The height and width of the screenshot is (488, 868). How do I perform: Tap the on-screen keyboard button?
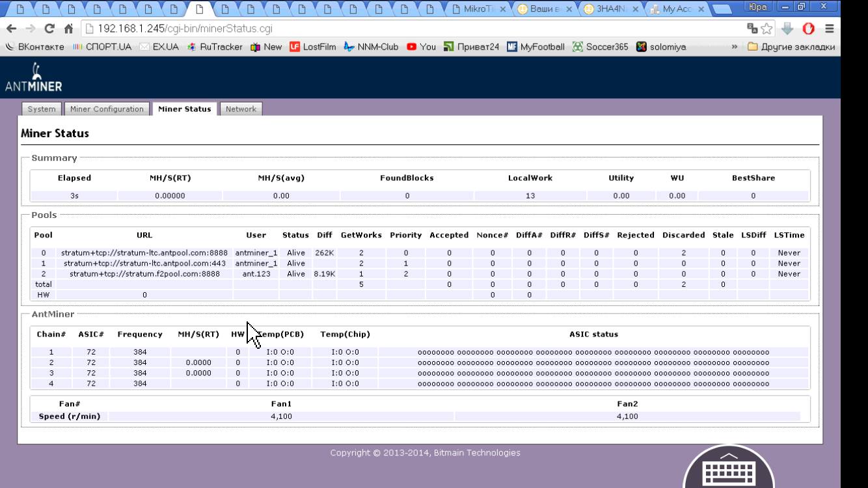tap(729, 471)
